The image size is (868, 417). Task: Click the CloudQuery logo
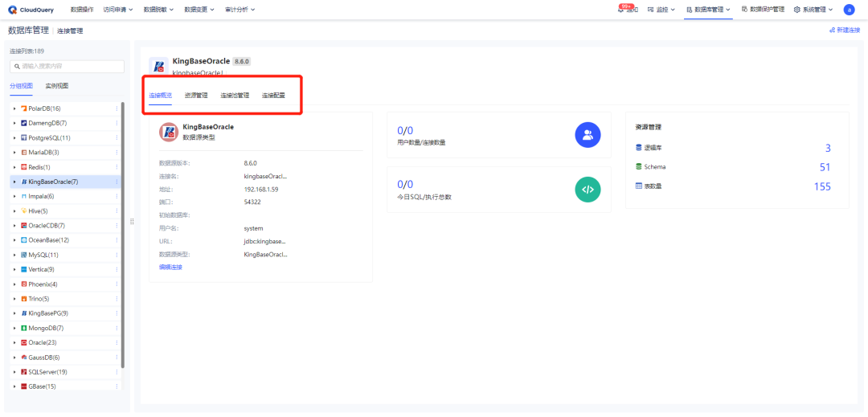(x=31, y=10)
